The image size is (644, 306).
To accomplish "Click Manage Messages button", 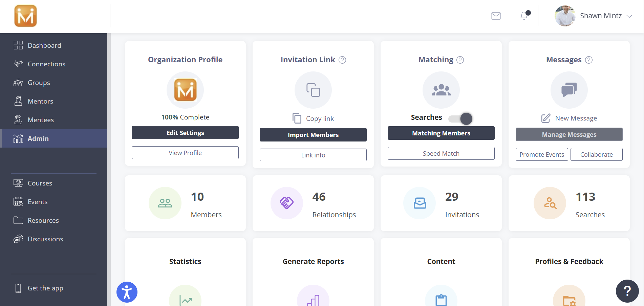I will [x=569, y=134].
